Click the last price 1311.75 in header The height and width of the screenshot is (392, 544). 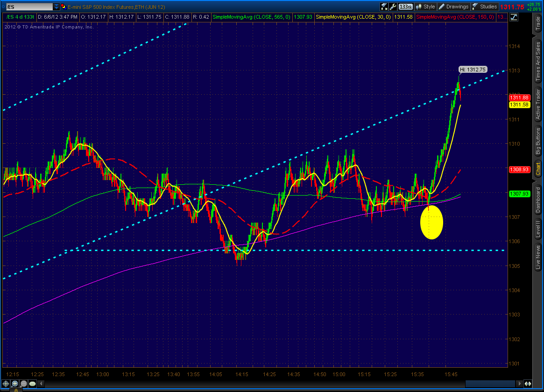512,7
